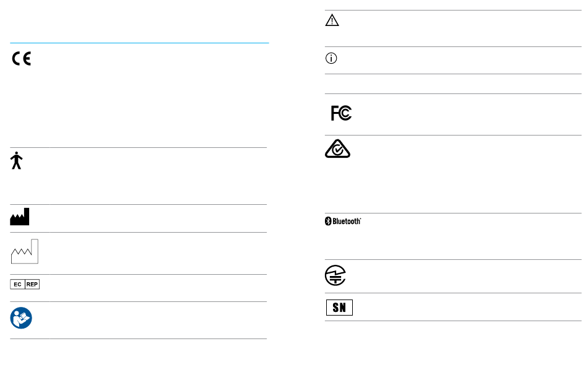Screen dimensions: 588x388
Task: Click the checkmark inside the RCM triangle
Action: point(338,150)
